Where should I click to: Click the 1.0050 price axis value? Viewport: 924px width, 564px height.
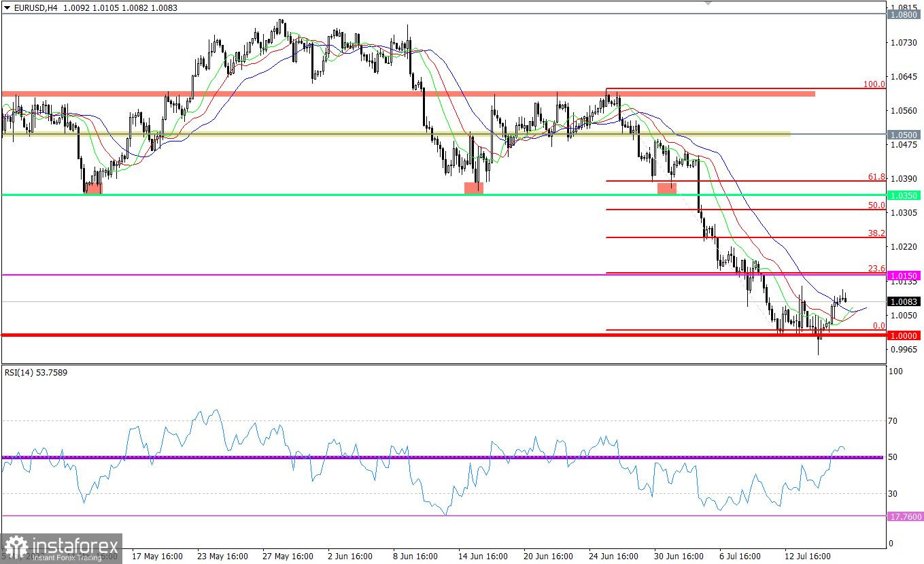[x=903, y=315]
